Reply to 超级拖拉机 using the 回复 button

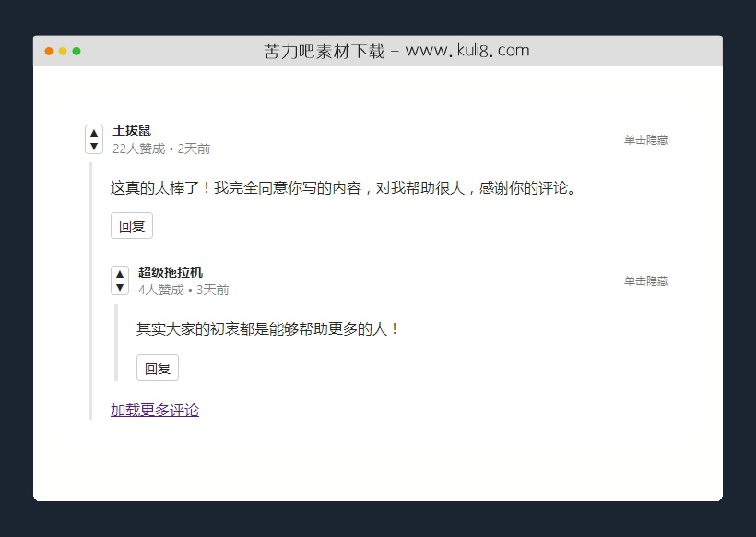tap(158, 367)
